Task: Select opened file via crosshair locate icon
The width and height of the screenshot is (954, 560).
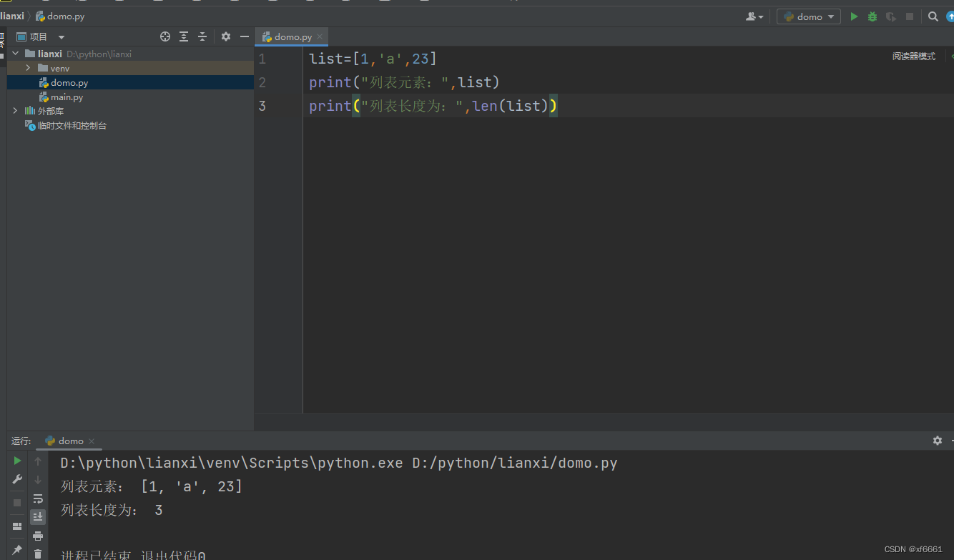Action: pyautogui.click(x=165, y=36)
